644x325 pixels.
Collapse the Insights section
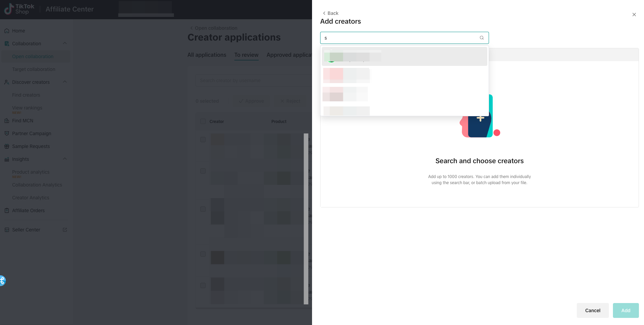pyautogui.click(x=65, y=159)
